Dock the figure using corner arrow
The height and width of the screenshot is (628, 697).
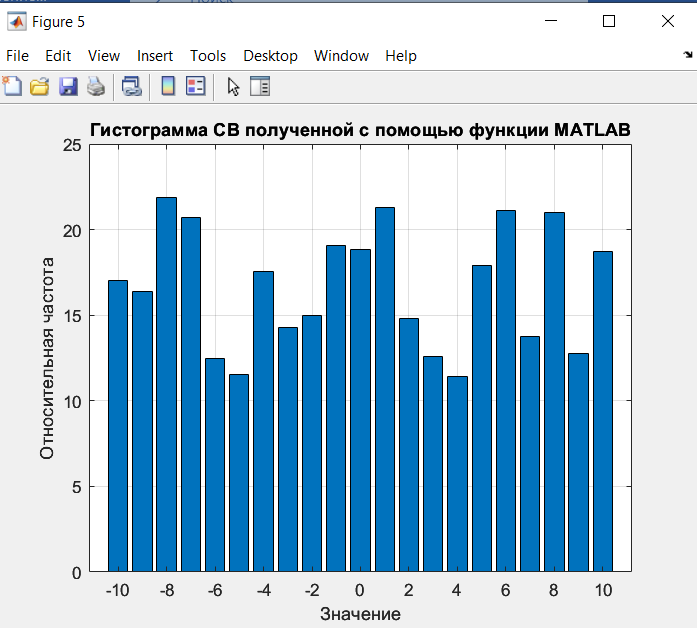pyautogui.click(x=688, y=55)
